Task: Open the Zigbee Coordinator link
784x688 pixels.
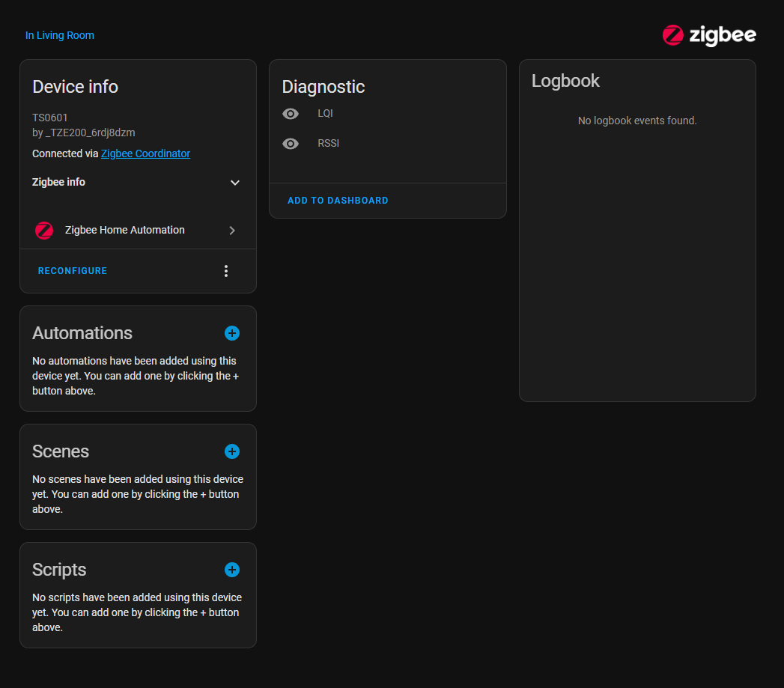Action: pos(145,153)
